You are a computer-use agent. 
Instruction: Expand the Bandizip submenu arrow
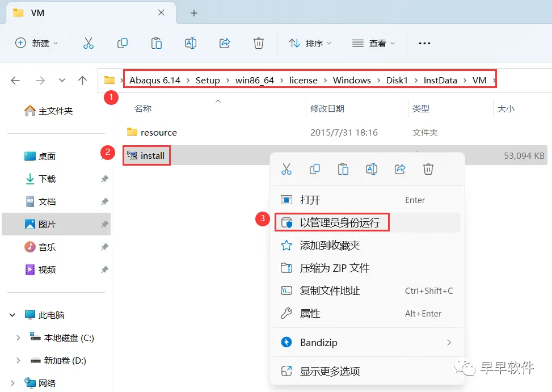click(x=449, y=343)
